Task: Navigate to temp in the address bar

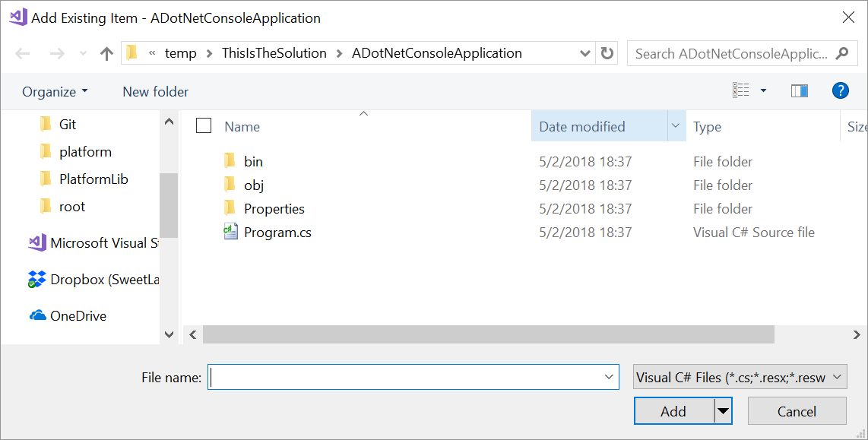Action: click(x=182, y=53)
